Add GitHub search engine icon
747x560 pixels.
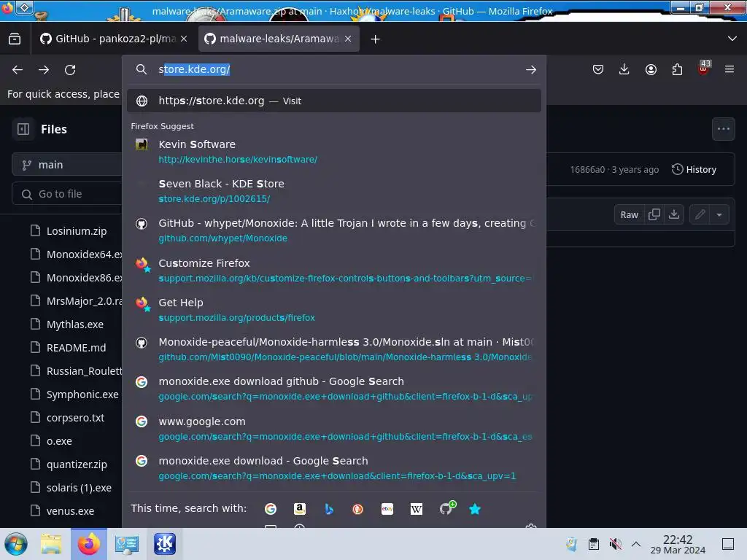[x=446, y=508]
